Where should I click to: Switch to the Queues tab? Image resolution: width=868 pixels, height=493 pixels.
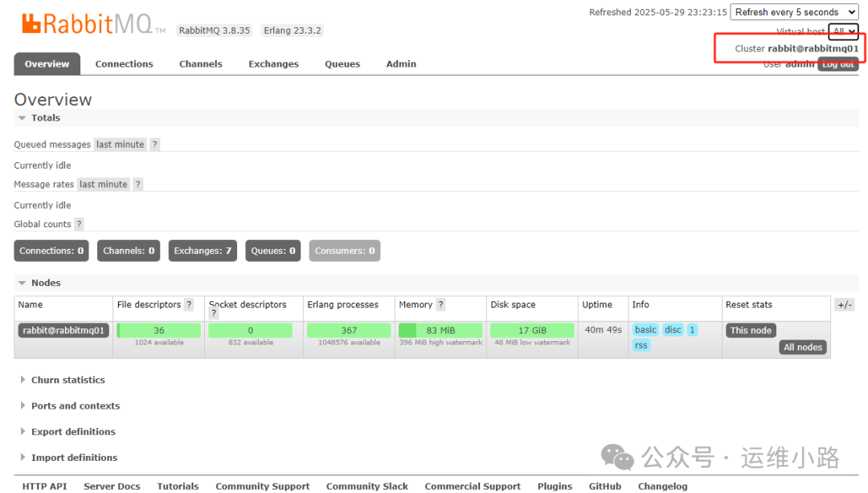tap(342, 63)
